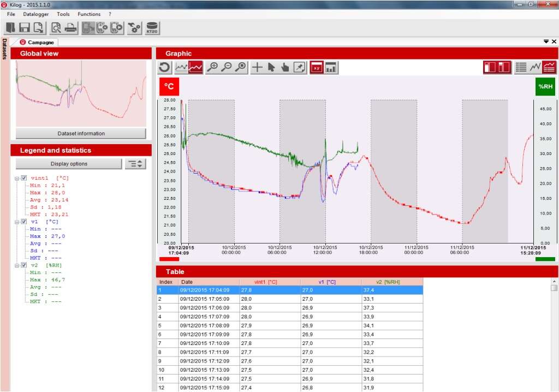Open the KT20 datalogger icon

[152, 27]
